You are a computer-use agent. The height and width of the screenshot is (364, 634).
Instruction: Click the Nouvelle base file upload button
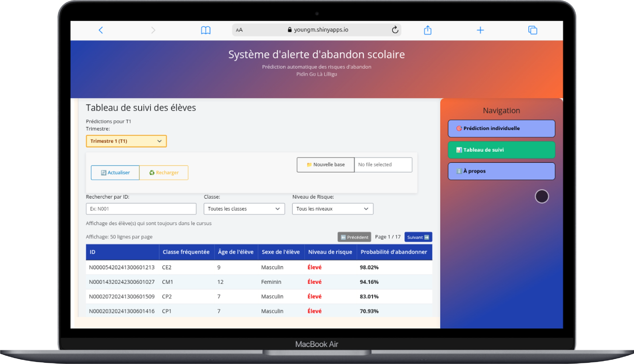coord(325,165)
